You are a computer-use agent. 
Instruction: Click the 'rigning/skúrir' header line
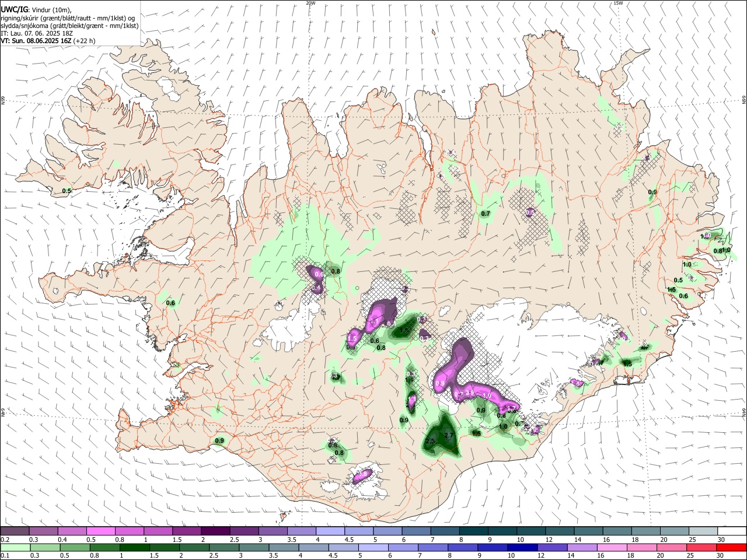click(68, 18)
